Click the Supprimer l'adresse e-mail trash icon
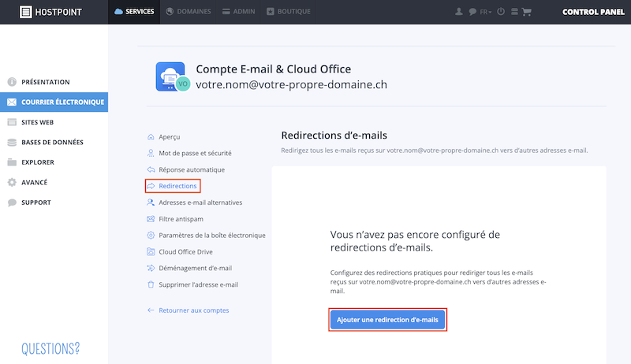The image size is (631, 364). (x=151, y=284)
